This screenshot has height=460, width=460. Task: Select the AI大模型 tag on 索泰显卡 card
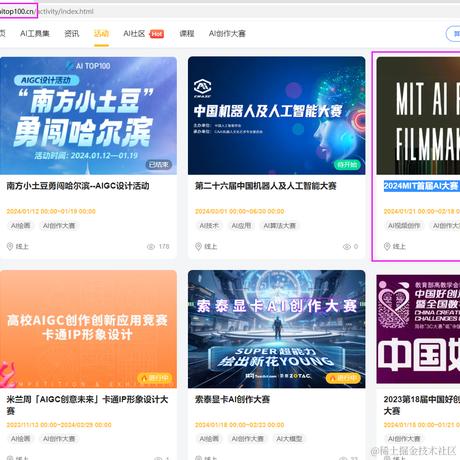click(x=289, y=439)
